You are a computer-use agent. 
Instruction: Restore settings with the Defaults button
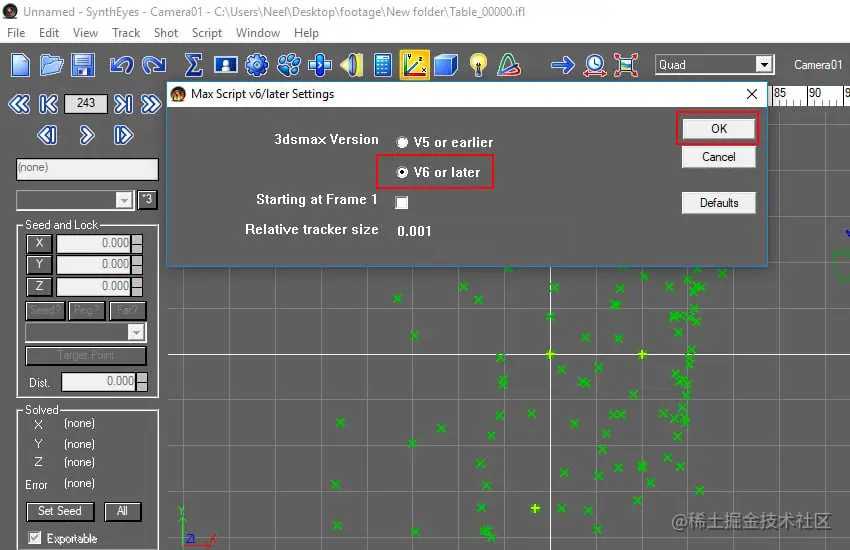718,203
